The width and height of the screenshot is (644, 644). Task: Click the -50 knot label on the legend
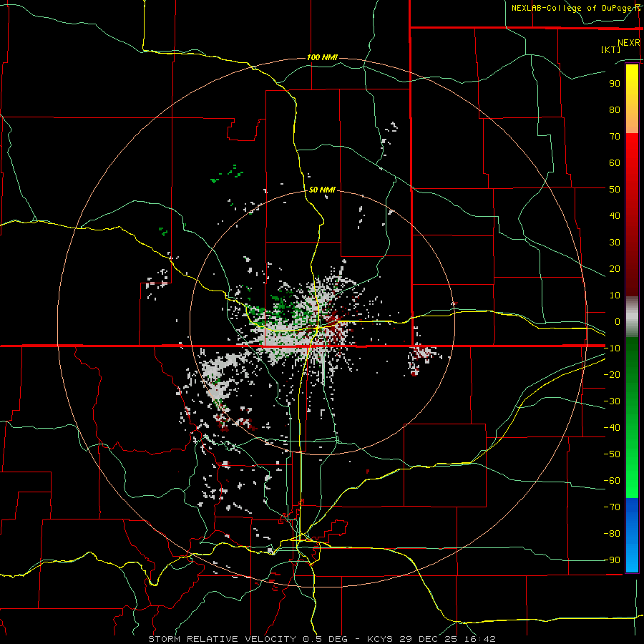pyautogui.click(x=612, y=454)
